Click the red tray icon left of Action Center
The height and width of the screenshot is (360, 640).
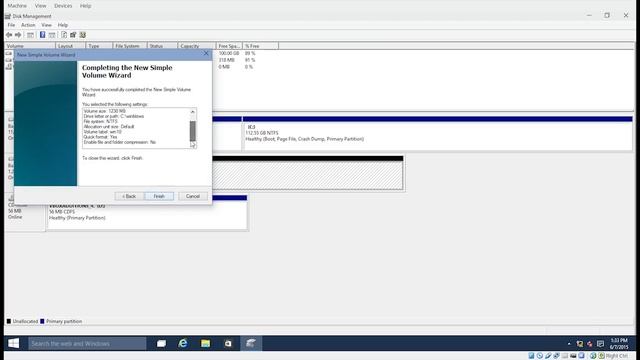[x=590, y=344]
